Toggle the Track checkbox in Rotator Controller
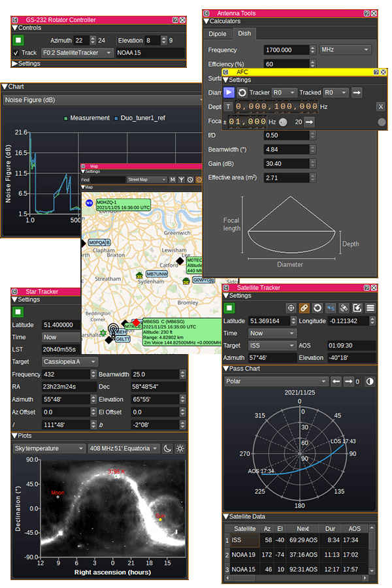 pos(16,53)
